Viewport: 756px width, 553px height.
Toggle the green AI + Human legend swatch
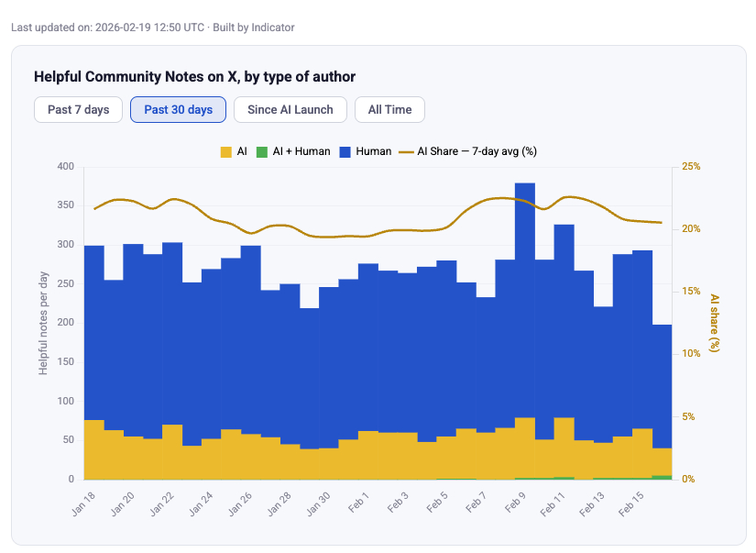click(261, 151)
